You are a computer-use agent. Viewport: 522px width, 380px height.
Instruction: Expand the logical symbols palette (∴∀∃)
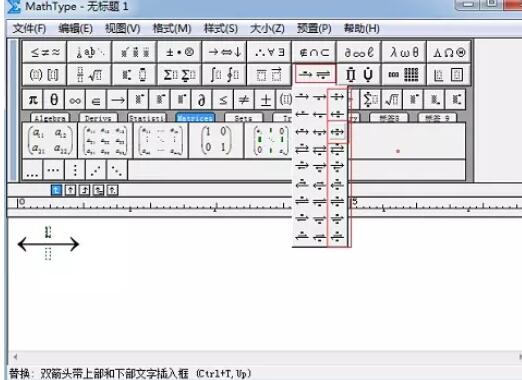[x=269, y=52]
